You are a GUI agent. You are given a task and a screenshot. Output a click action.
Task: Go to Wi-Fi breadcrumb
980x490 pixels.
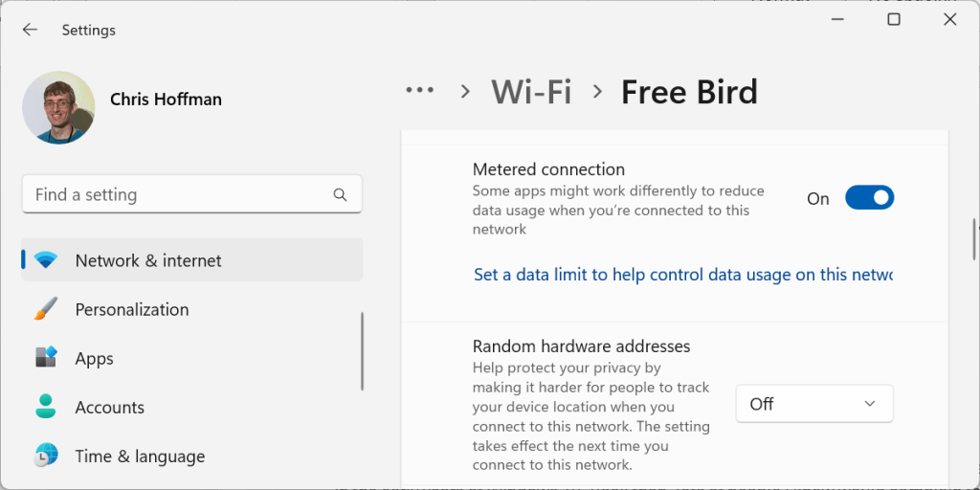(531, 92)
